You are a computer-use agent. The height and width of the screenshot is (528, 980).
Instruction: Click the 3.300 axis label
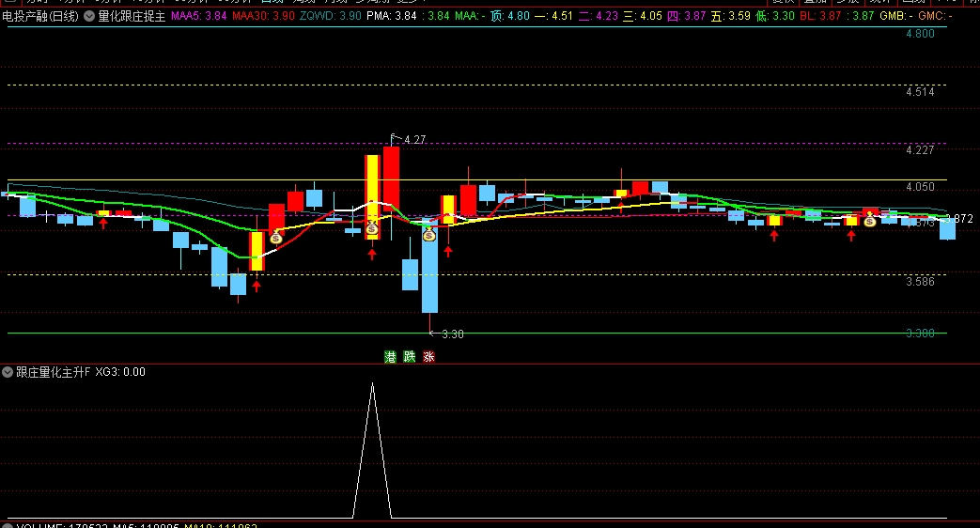[x=920, y=334]
